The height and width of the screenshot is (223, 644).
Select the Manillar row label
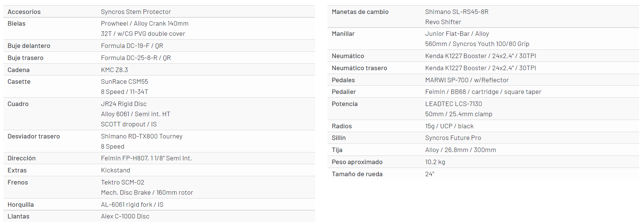coord(343,34)
